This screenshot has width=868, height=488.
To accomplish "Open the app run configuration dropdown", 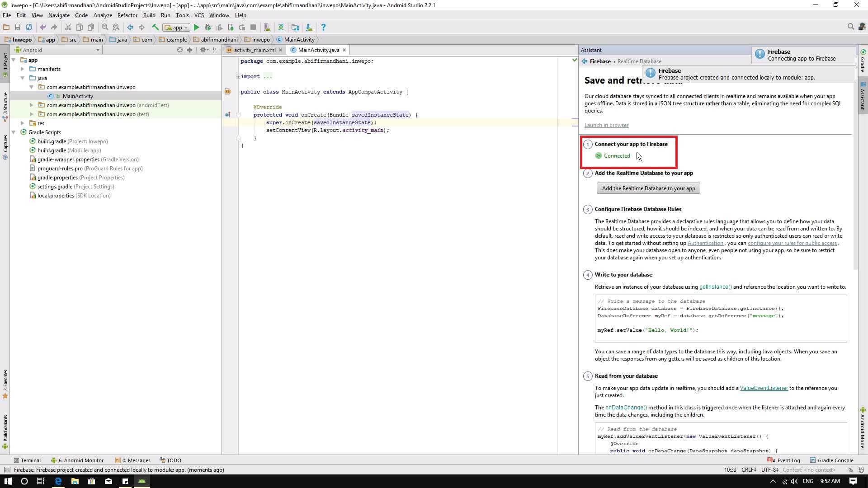I will [x=177, y=28].
